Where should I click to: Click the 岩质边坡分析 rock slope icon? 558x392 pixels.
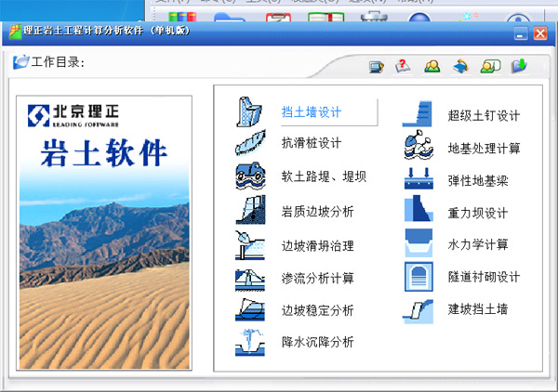click(x=250, y=210)
